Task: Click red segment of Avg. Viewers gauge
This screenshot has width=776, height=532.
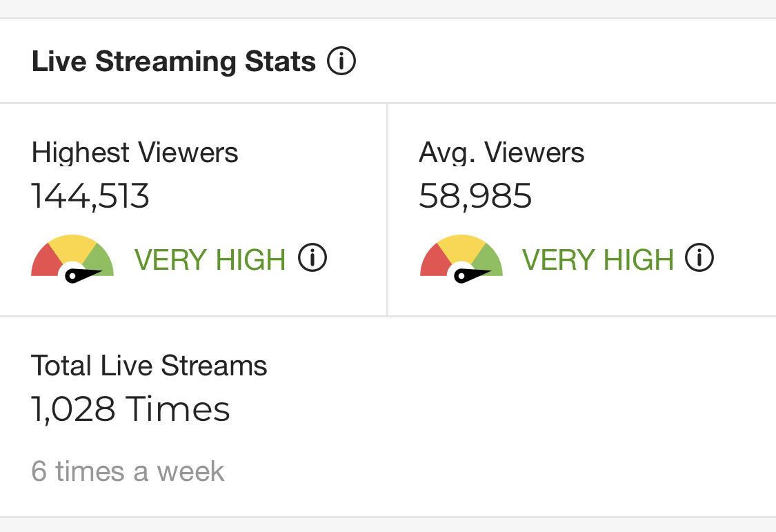Action: (434, 262)
